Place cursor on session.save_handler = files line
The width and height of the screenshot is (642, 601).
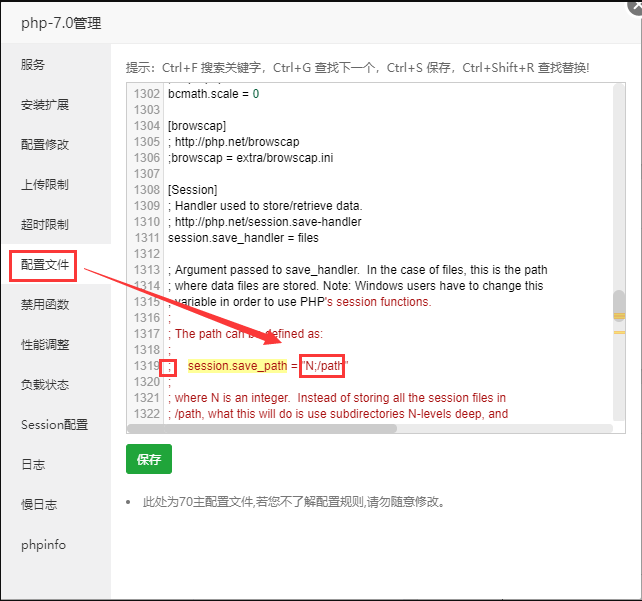click(243, 238)
